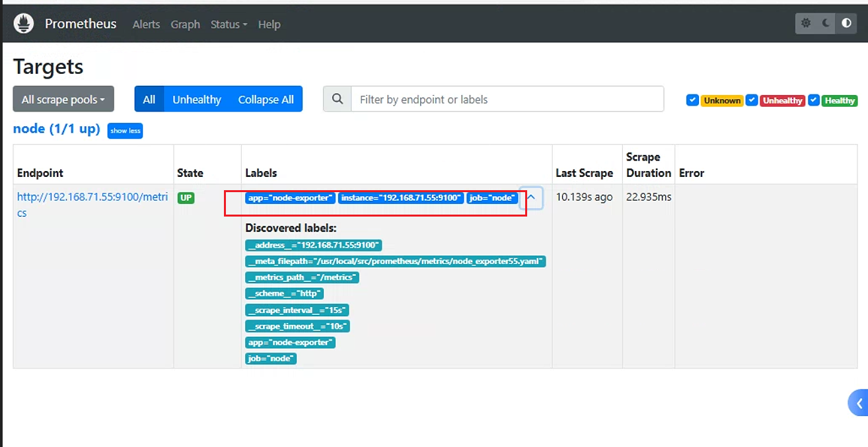
Task: Click the Scrape Duration value 22.935ms
Action: 649,197
